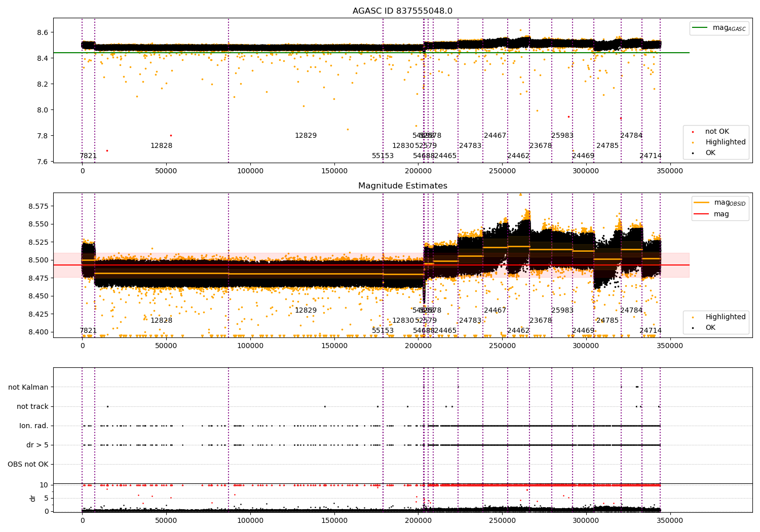
Task: Click the 8.575 y-axis tick label
Action: point(38,206)
